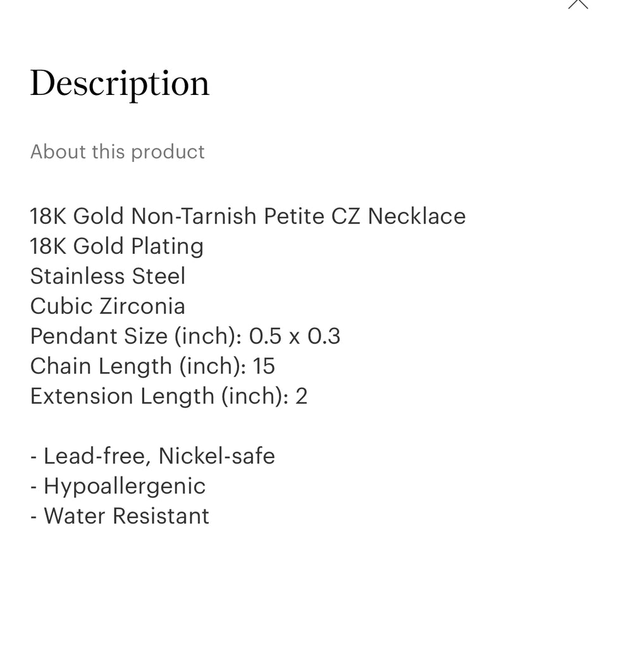The height and width of the screenshot is (648, 644).
Task: Select the 'Hypoallergenic' bullet point
Action: click(124, 486)
